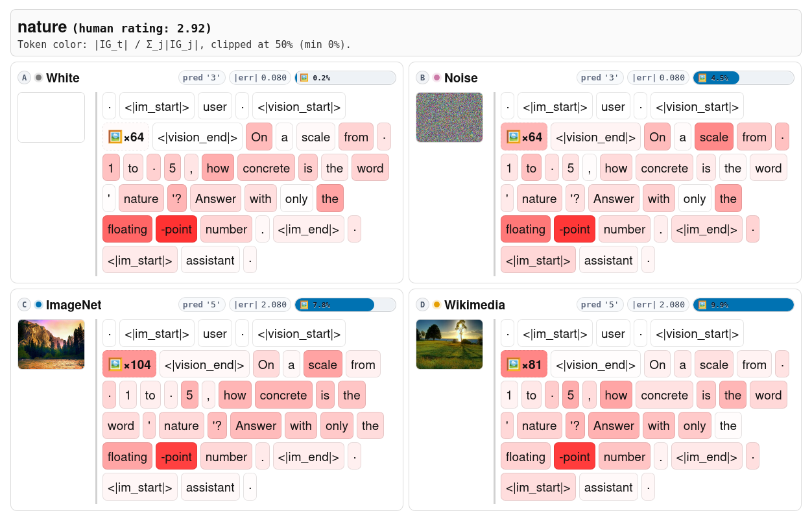Click |err| 0.080 badge in Noise panel
This screenshot has height=524, width=812.
tap(658, 78)
